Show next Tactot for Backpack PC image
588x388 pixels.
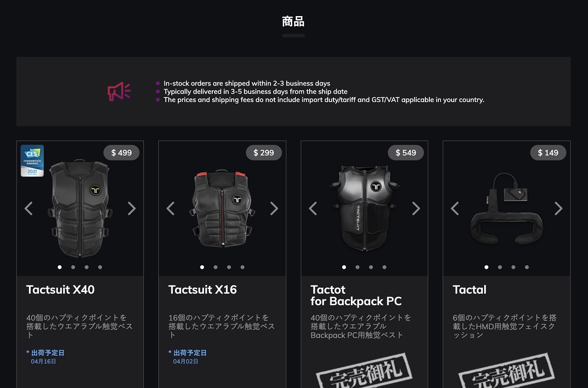[416, 208]
